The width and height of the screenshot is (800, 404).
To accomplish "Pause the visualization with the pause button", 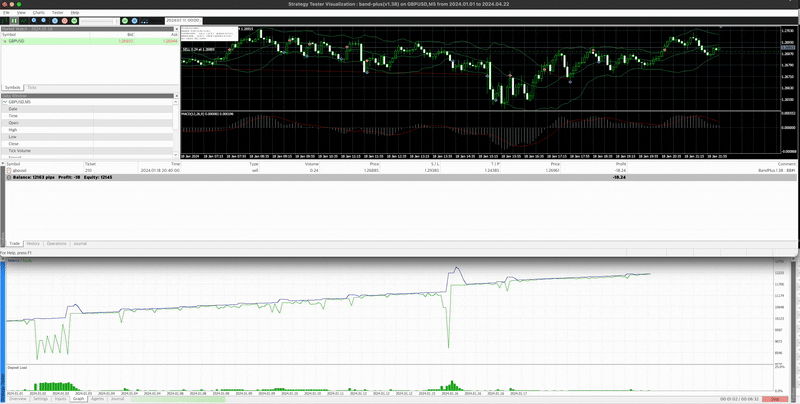I will (x=14, y=21).
